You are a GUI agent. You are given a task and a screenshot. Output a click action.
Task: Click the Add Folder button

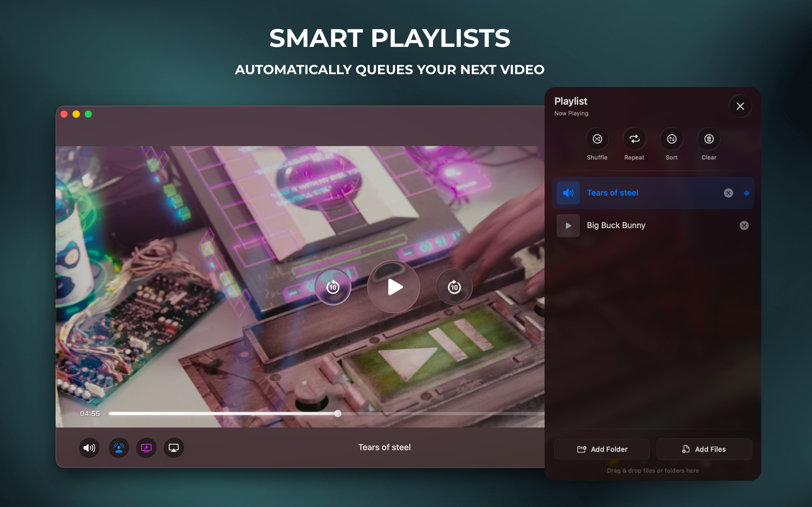(x=602, y=449)
